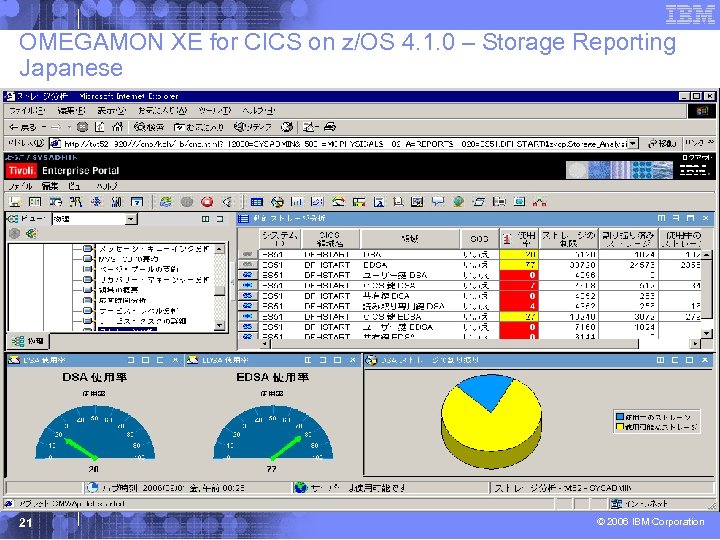Click the 使用率 column header with thermometer icon
Viewport: 720px width, 540px height.
coord(519,238)
